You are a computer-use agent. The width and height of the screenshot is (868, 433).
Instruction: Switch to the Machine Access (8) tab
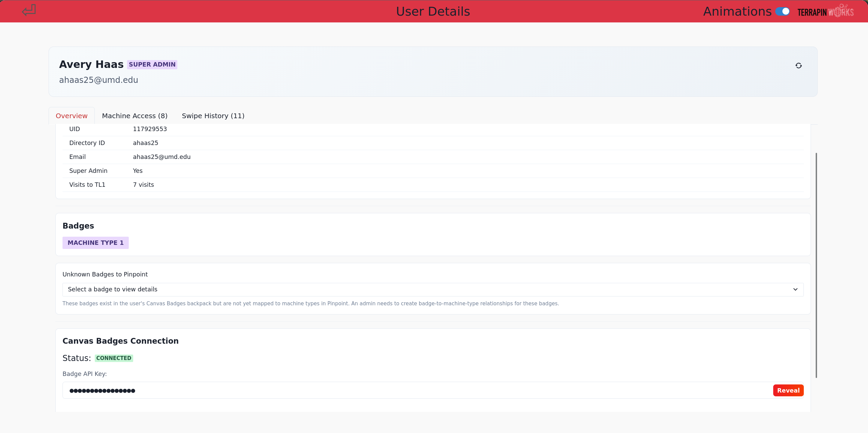(135, 115)
